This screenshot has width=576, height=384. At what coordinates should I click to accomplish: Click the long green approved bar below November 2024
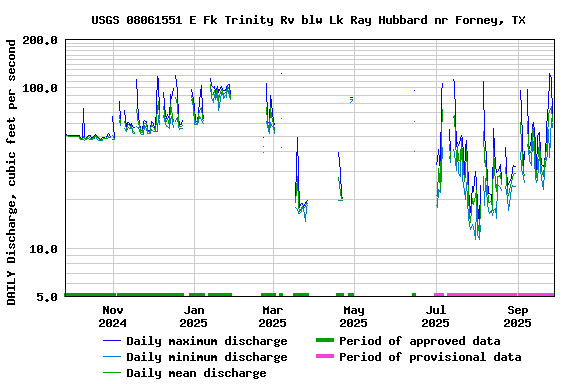90,294
